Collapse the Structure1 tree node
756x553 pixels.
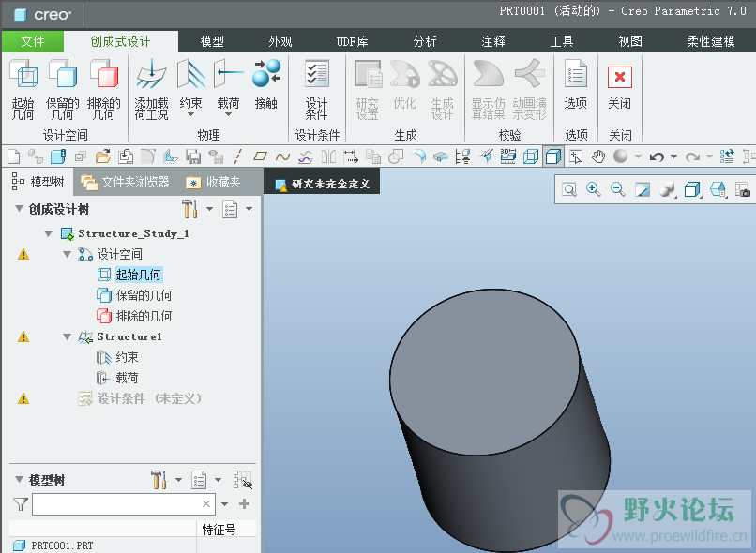coord(67,336)
